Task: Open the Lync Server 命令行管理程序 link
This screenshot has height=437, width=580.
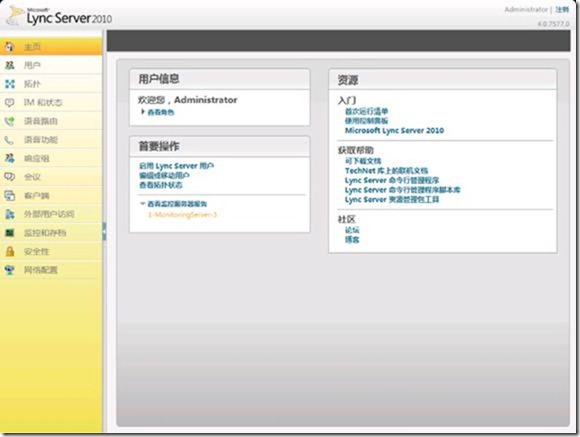Action: click(x=392, y=180)
